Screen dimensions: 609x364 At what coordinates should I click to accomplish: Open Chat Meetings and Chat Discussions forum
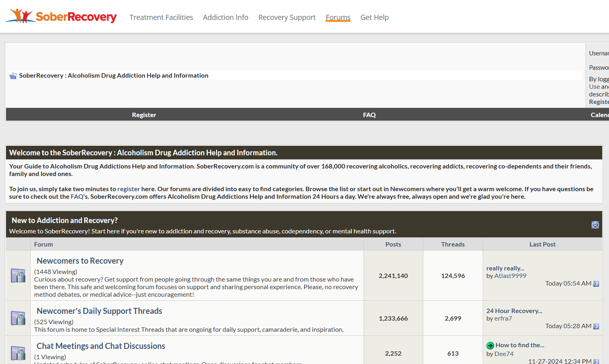tap(101, 346)
